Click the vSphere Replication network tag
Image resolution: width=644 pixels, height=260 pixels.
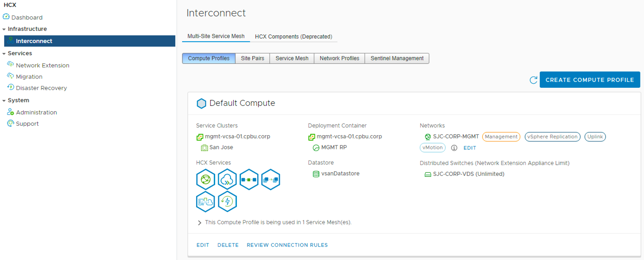click(x=553, y=137)
